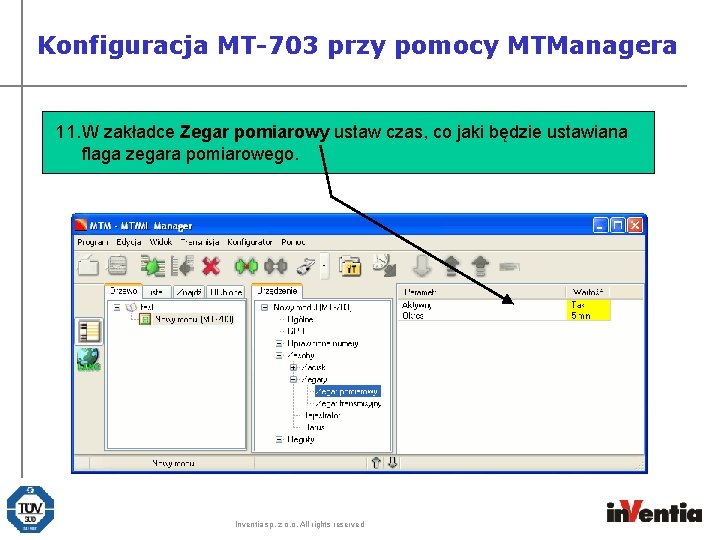Collapse the Test project node in left tree
The image size is (720, 540).
117,307
